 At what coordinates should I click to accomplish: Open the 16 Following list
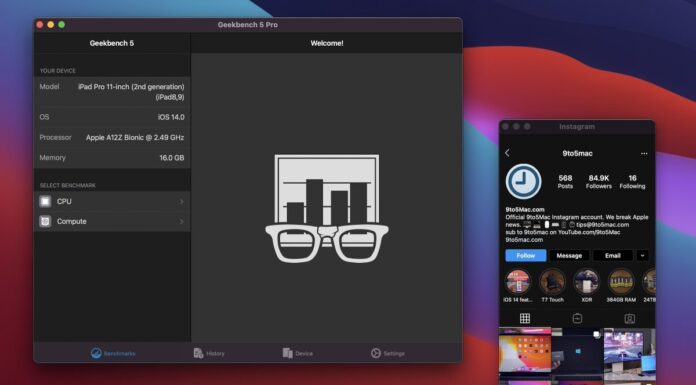633,182
